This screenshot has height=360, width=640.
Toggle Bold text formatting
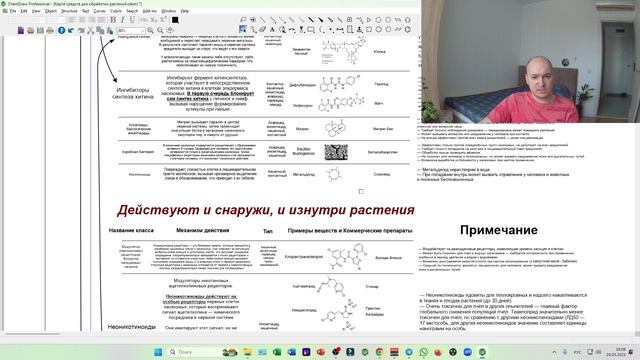click(x=113, y=20)
